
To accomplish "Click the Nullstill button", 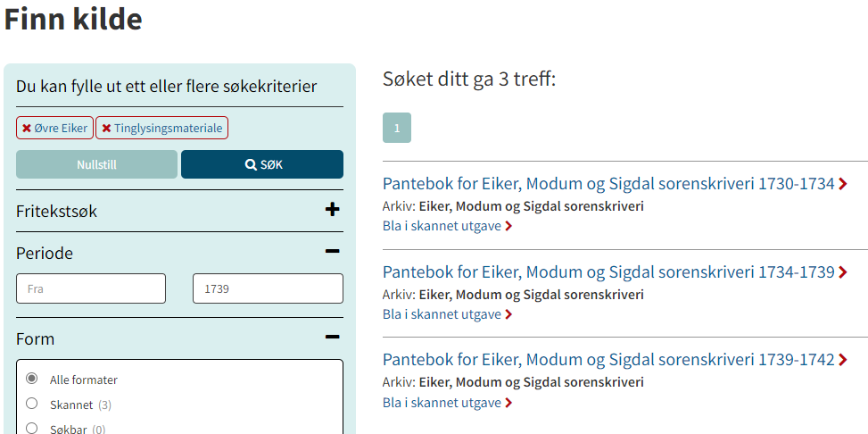I will point(97,164).
